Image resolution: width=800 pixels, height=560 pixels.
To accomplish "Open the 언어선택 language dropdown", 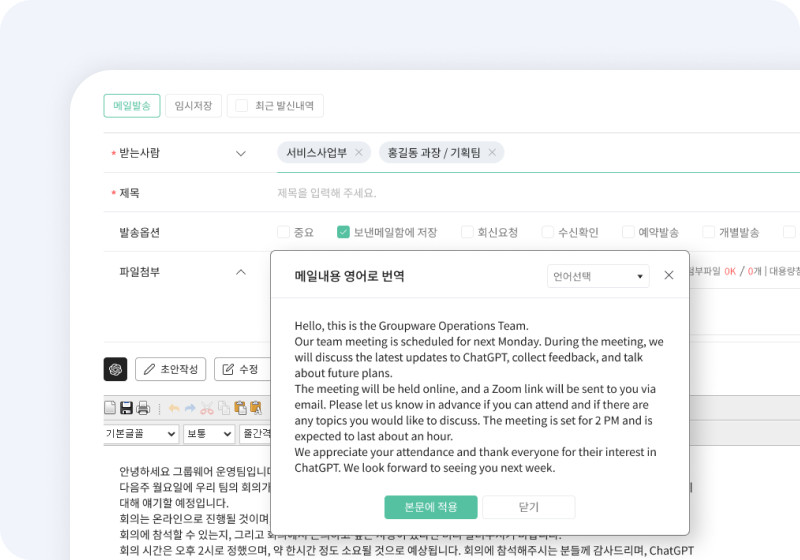I will (598, 276).
